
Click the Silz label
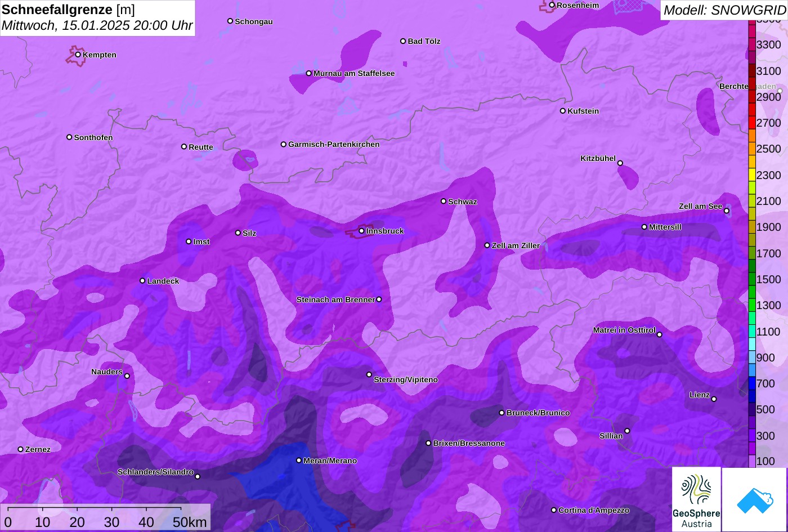coord(249,233)
